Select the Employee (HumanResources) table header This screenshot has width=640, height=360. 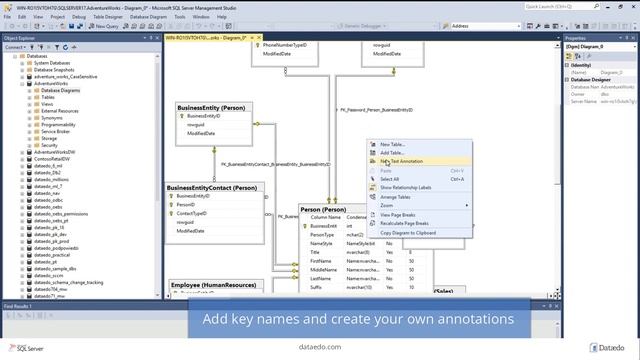pyautogui.click(x=216, y=285)
